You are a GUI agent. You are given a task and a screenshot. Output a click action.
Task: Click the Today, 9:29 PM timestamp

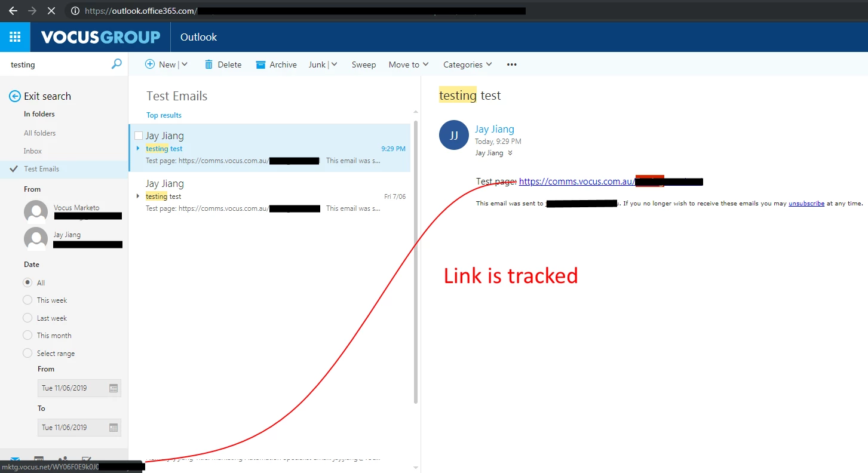498,142
